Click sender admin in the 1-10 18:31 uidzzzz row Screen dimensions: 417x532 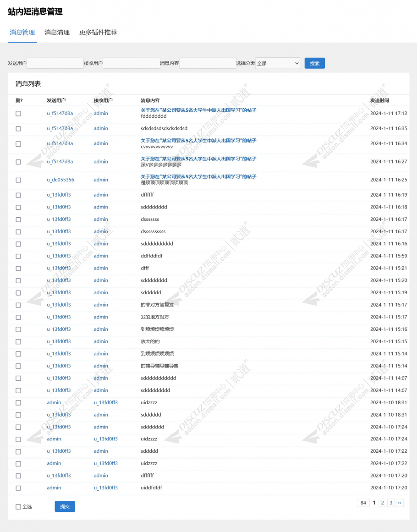54,402
